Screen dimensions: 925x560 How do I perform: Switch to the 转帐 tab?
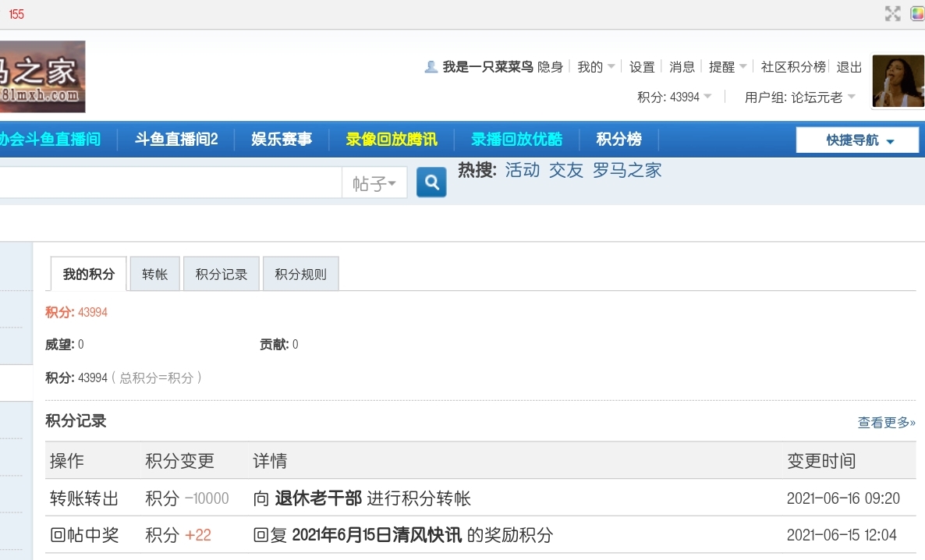(x=154, y=275)
